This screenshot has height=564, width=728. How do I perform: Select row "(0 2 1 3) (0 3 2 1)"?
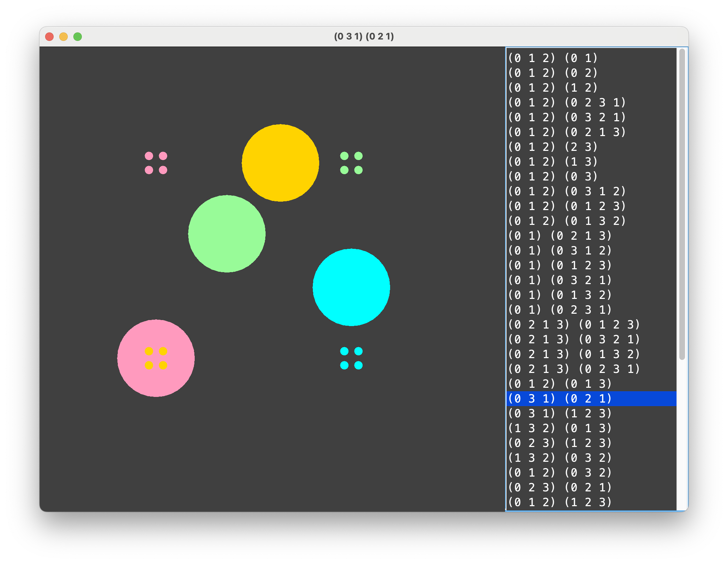pyautogui.click(x=591, y=339)
